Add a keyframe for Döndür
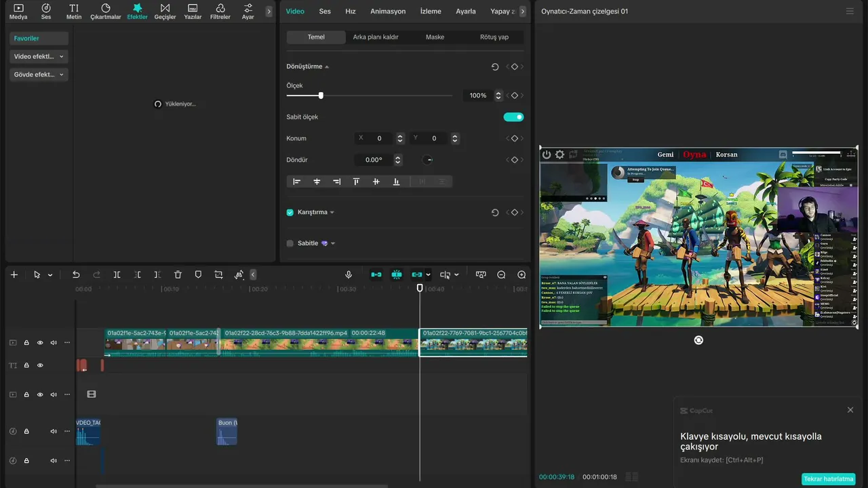Screen dimensions: 868x488 pyautogui.click(x=515, y=160)
